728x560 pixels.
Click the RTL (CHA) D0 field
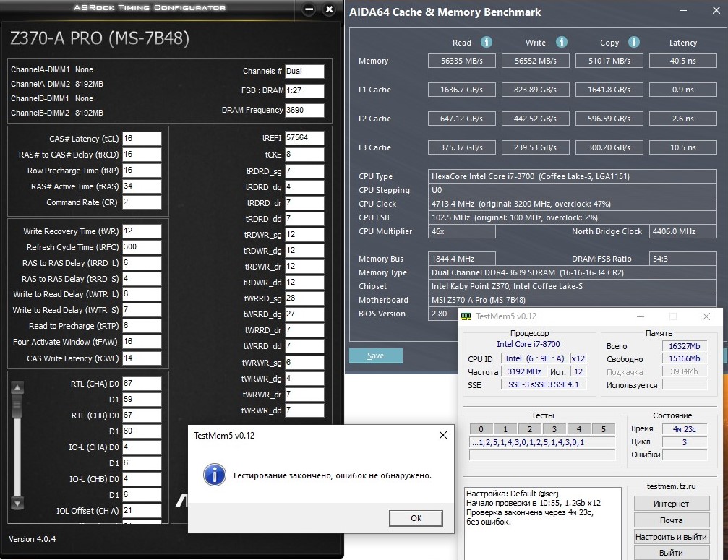tap(142, 383)
